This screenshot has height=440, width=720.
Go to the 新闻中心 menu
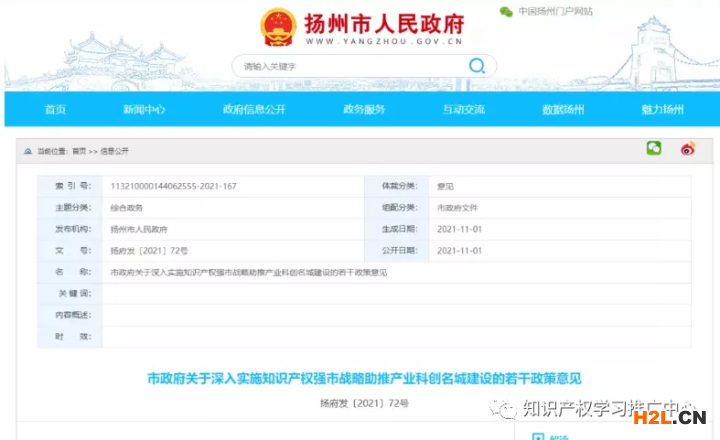pyautogui.click(x=144, y=109)
